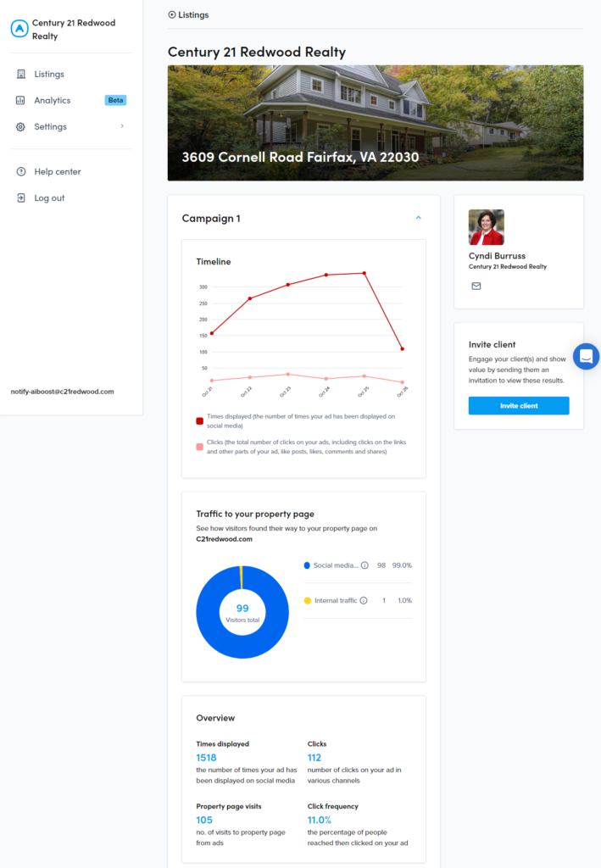This screenshot has width=601, height=868.
Task: Click the Timeline chart heading
Action: click(x=214, y=262)
